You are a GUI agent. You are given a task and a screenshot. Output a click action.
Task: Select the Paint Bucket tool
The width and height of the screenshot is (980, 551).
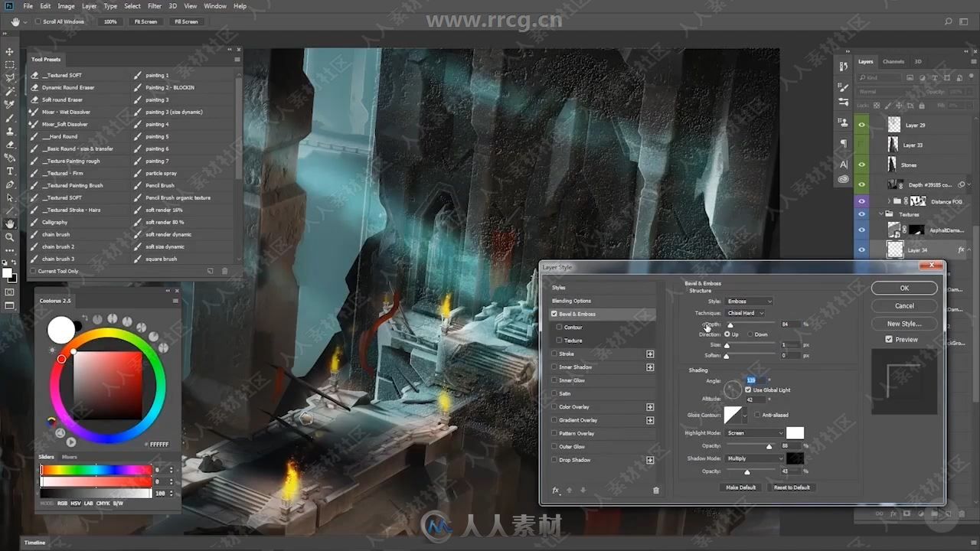point(10,158)
